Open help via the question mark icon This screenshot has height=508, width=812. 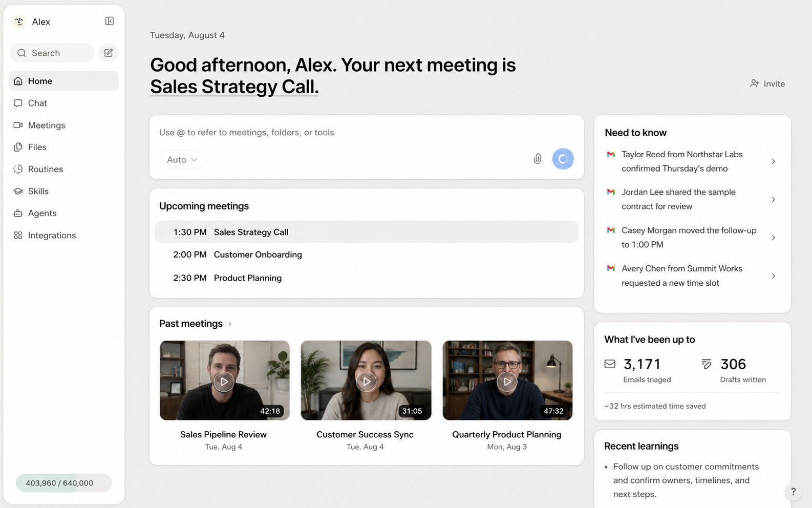793,492
